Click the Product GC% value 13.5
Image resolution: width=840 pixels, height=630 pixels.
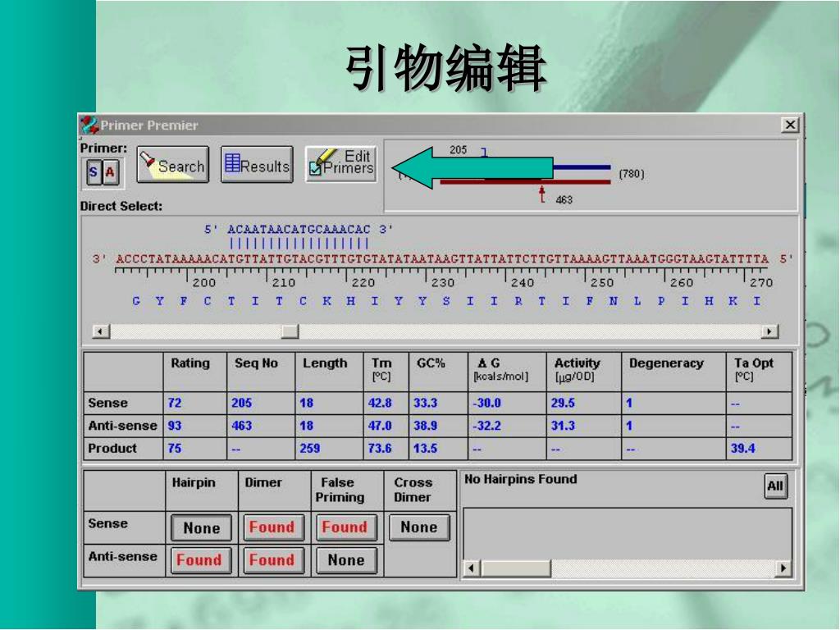pos(426,449)
